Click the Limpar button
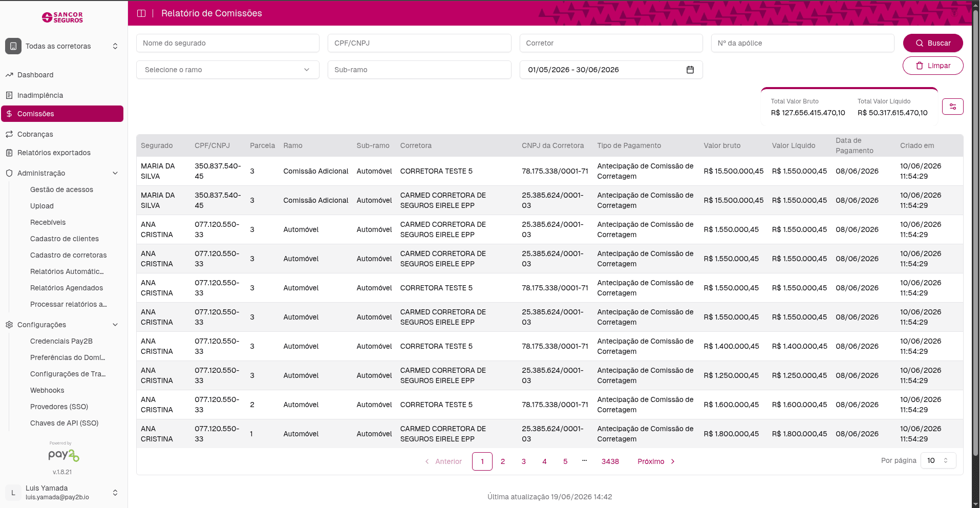 (932, 66)
